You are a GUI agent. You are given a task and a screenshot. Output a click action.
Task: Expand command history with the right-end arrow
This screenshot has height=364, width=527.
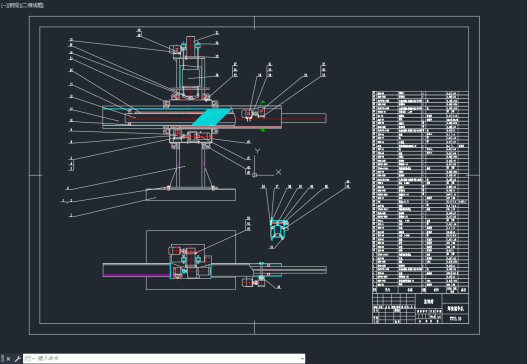pyautogui.click(x=302, y=359)
